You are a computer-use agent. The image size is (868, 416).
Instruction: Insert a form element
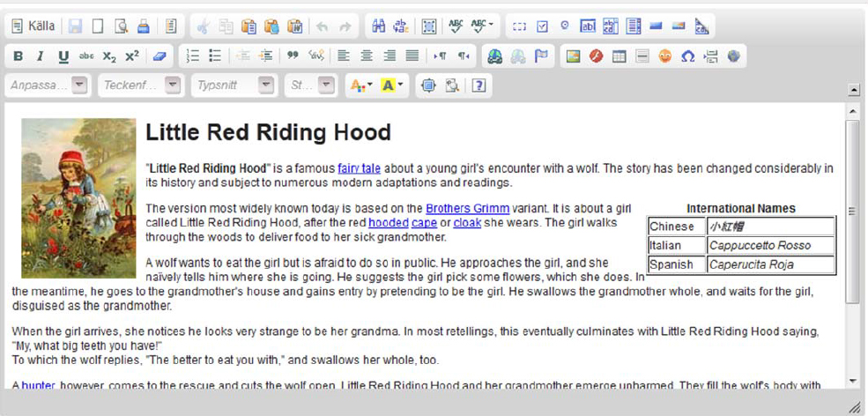tap(519, 26)
